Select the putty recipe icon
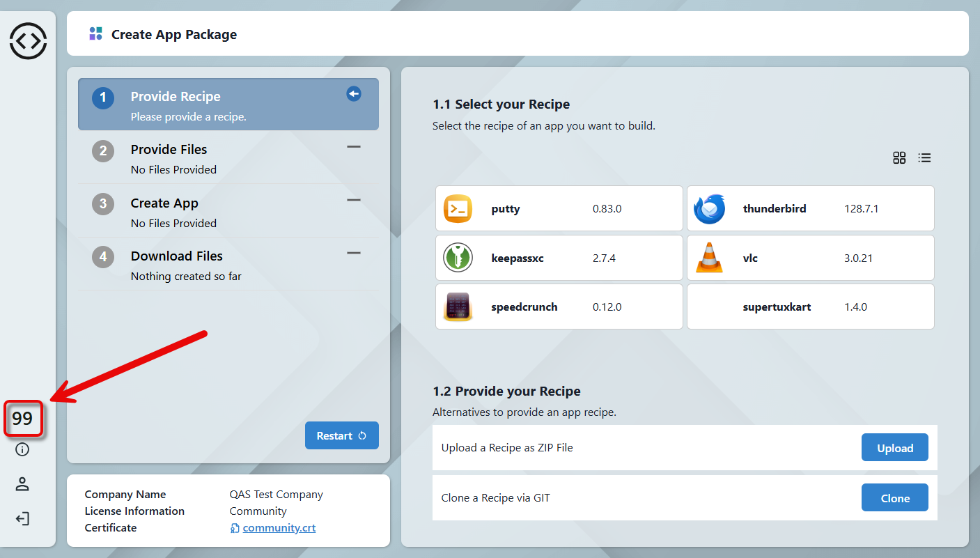 click(458, 209)
